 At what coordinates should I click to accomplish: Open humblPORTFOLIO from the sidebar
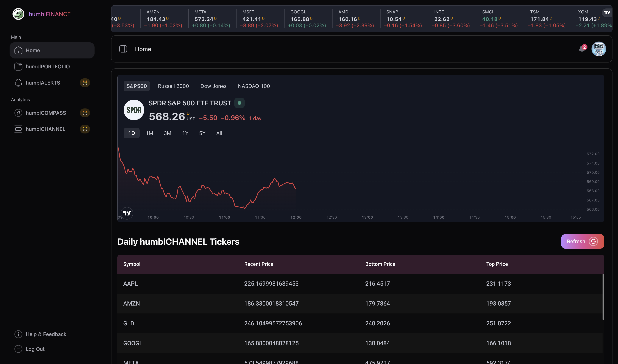click(x=52, y=67)
